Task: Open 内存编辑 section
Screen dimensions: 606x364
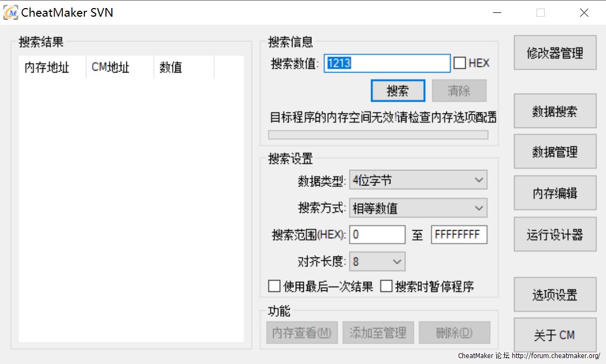Action: click(x=555, y=193)
